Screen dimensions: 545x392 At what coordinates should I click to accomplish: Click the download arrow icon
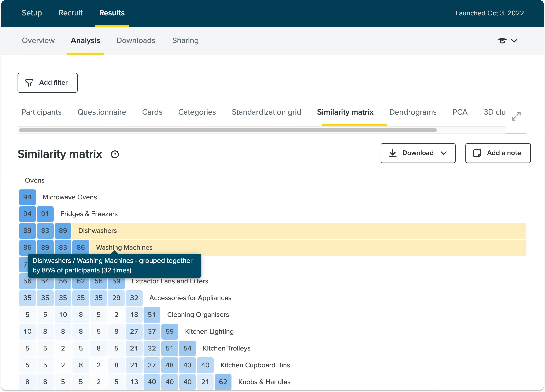(392, 153)
